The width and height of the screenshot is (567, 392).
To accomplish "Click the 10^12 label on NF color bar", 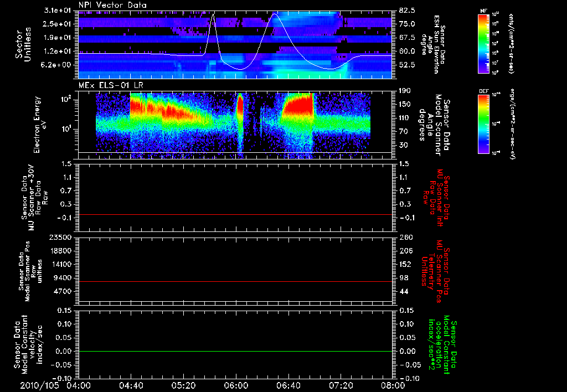I will click(496, 14).
